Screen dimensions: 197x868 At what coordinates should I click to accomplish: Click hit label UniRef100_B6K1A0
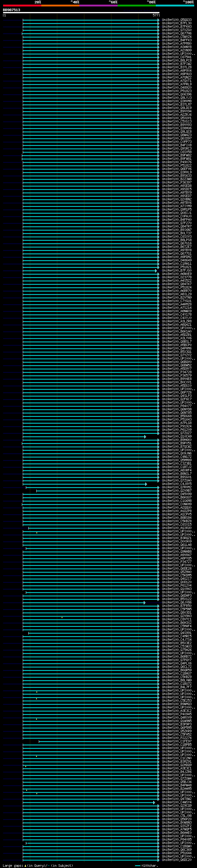point(177,332)
